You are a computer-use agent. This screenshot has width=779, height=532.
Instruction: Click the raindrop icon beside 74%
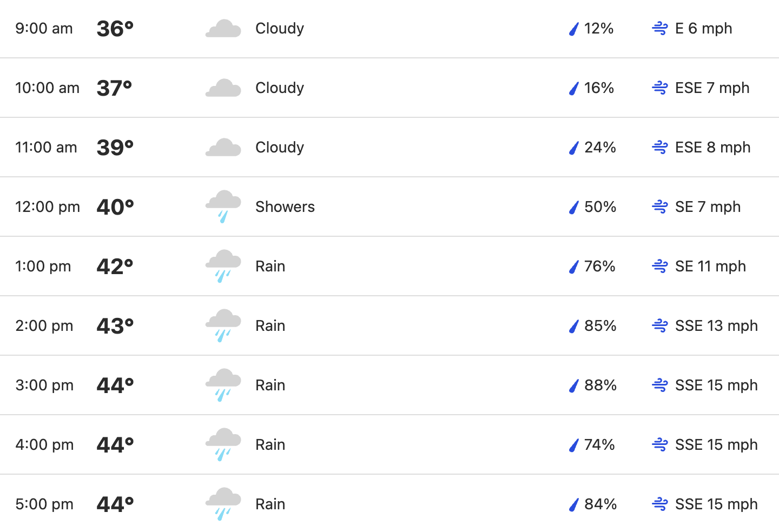click(574, 445)
